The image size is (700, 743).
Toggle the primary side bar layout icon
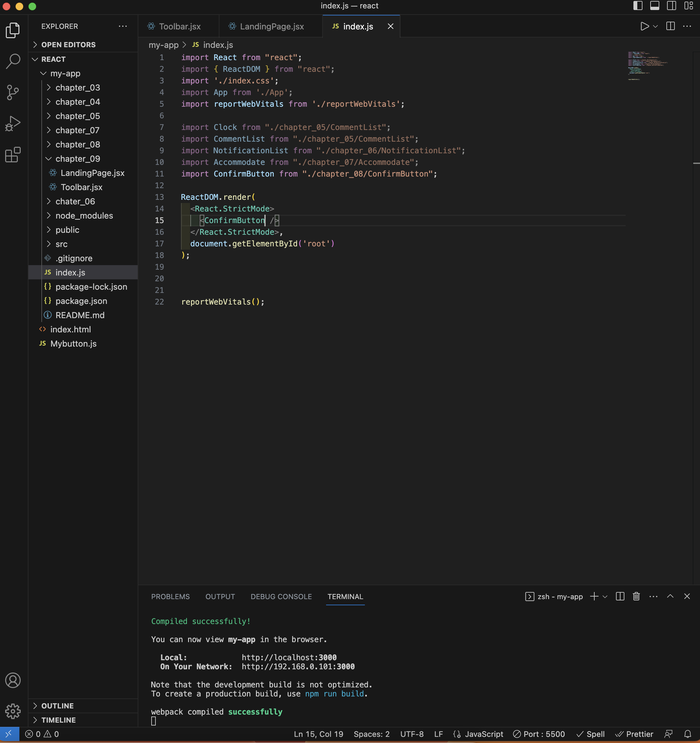[638, 5]
